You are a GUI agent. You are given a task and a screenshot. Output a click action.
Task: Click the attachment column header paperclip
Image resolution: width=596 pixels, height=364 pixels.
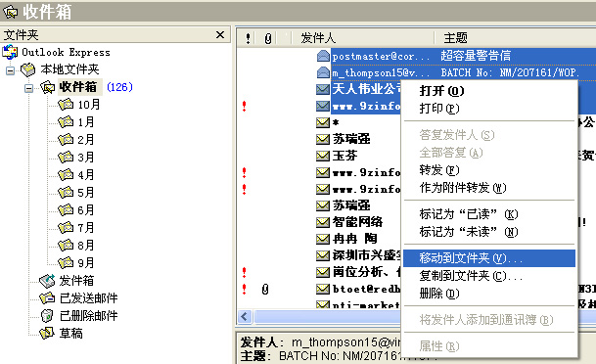pyautogui.click(x=268, y=38)
